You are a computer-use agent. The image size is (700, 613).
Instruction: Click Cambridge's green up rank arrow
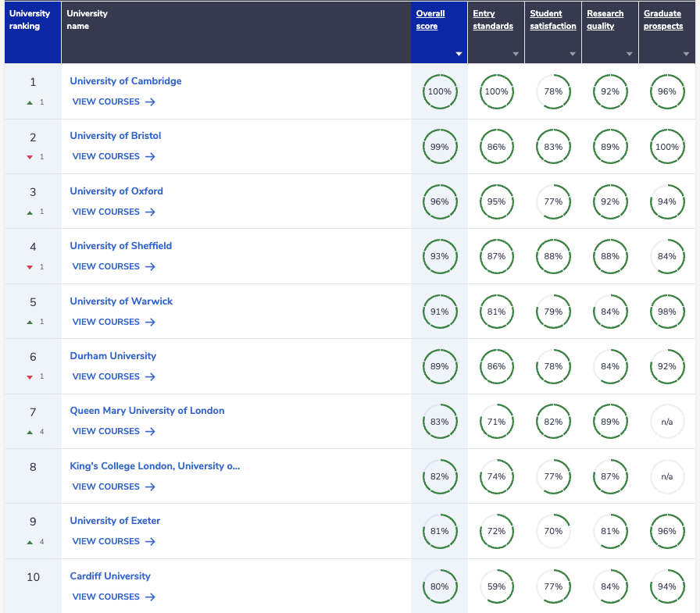(x=30, y=102)
